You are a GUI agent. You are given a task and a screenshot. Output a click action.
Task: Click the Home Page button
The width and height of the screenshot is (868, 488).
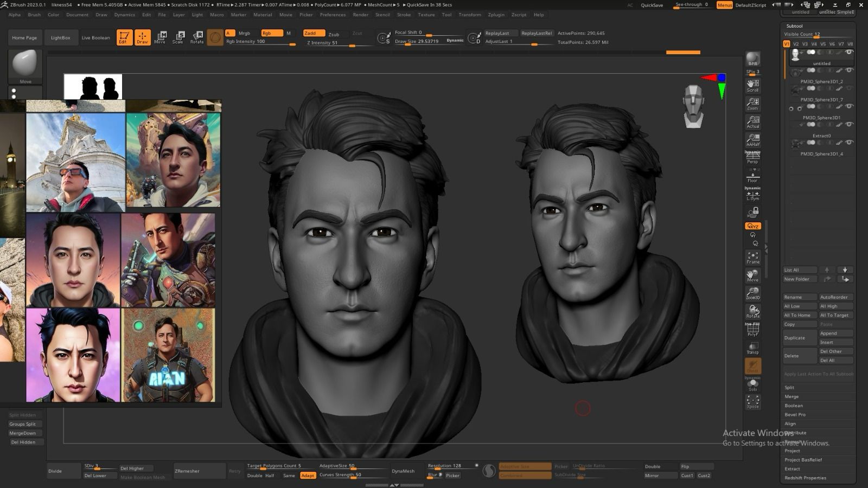coord(24,38)
